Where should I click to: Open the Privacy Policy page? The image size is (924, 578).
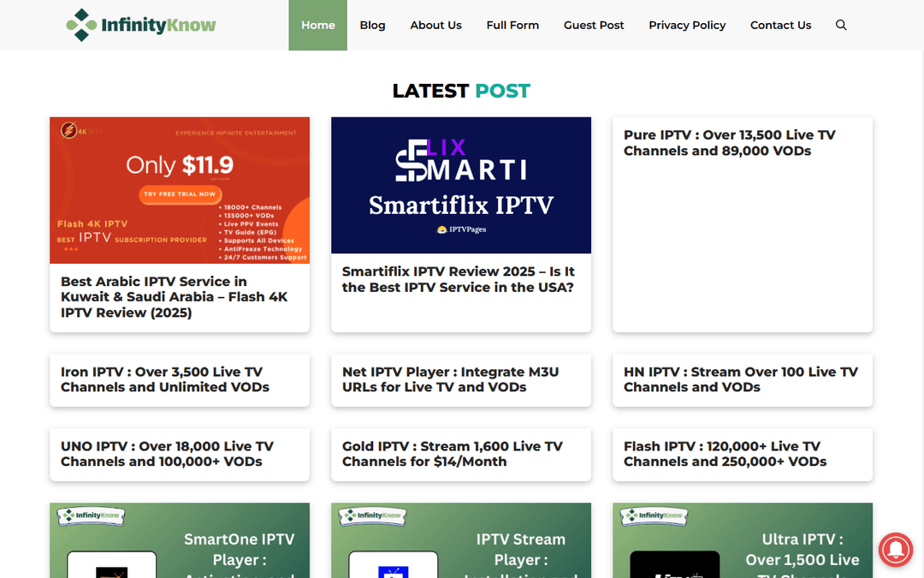pos(687,25)
